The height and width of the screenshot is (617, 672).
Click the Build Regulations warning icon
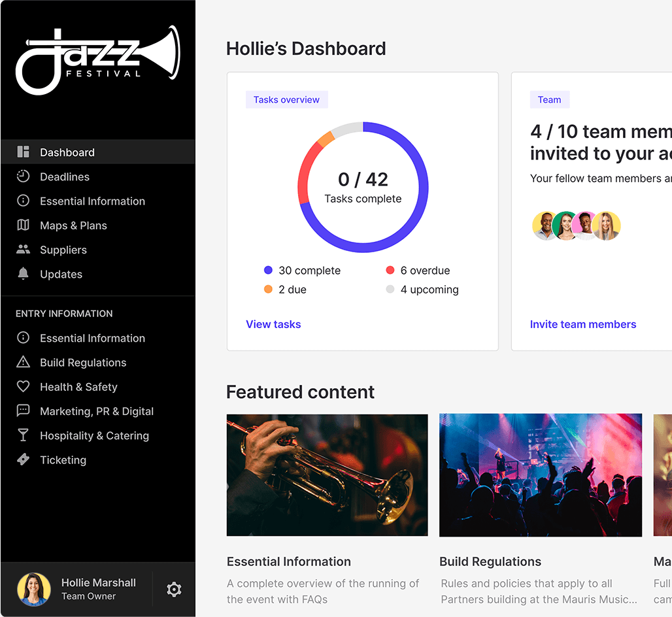click(22, 362)
